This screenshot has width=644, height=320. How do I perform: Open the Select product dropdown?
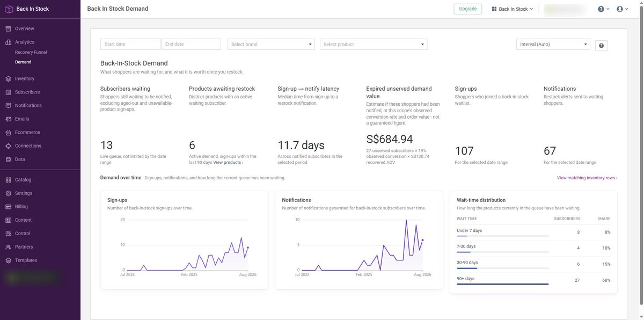(x=374, y=45)
